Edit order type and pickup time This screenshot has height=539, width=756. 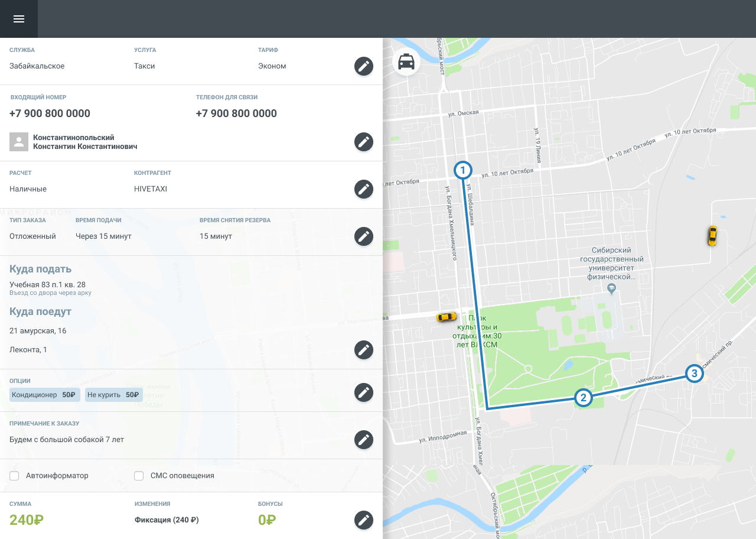click(x=364, y=236)
